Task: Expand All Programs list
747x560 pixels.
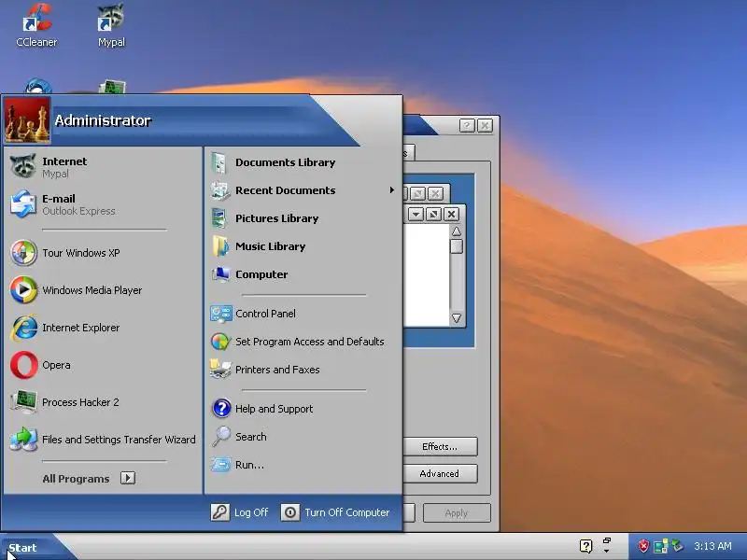Action: pos(89,478)
